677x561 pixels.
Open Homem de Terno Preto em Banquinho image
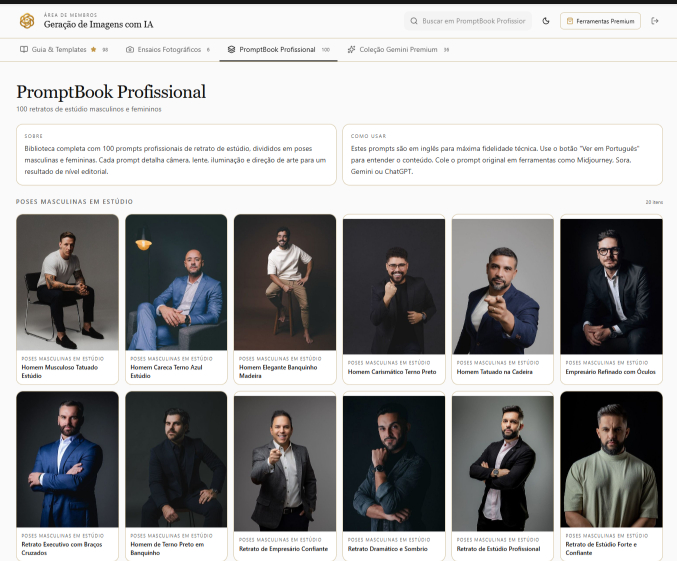[176, 459]
